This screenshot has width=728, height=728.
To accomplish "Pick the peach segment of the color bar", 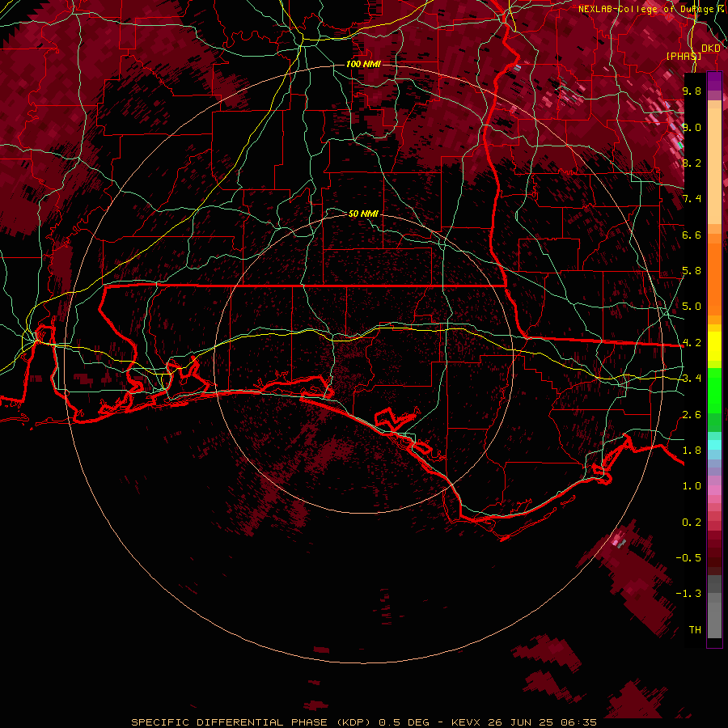I will (714, 167).
